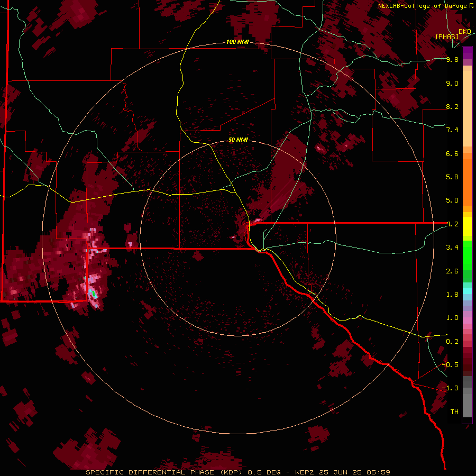Click the 50 NMI range ring label
The width and height of the screenshot is (476, 476).
(x=238, y=140)
